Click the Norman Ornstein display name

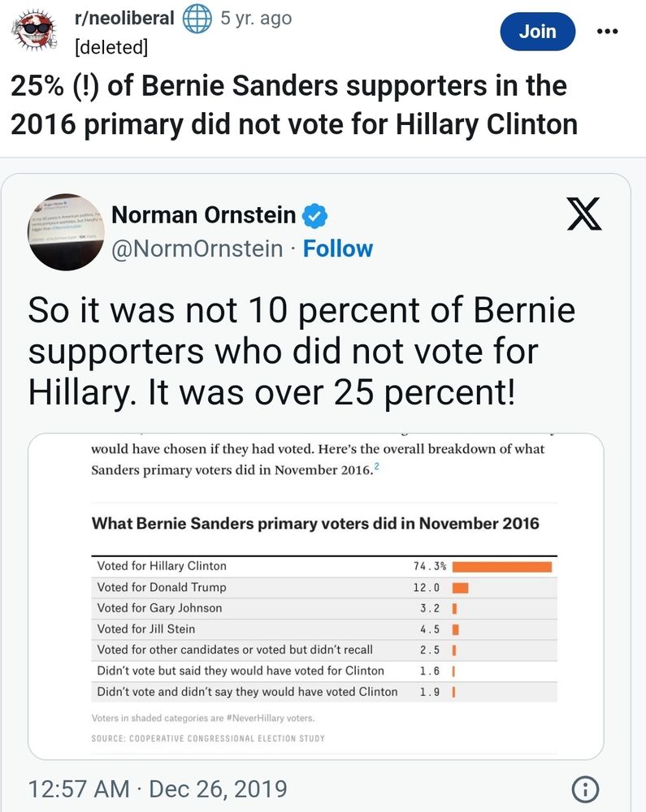click(x=204, y=215)
